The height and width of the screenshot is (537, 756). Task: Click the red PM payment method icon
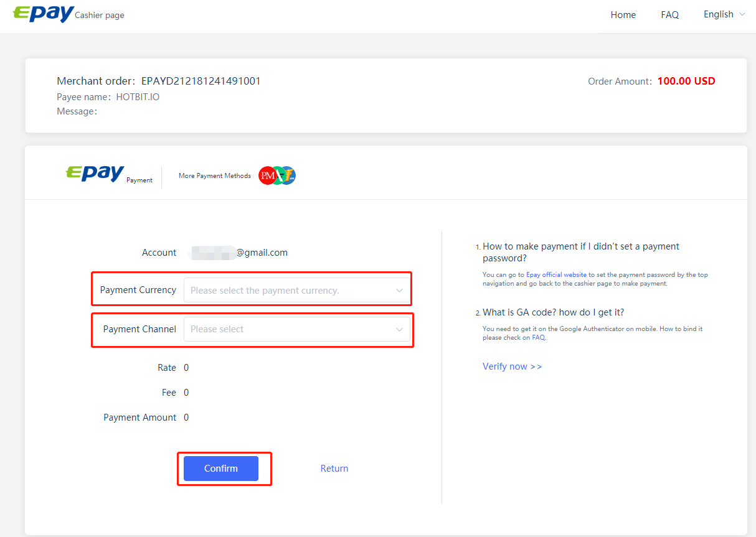point(267,176)
